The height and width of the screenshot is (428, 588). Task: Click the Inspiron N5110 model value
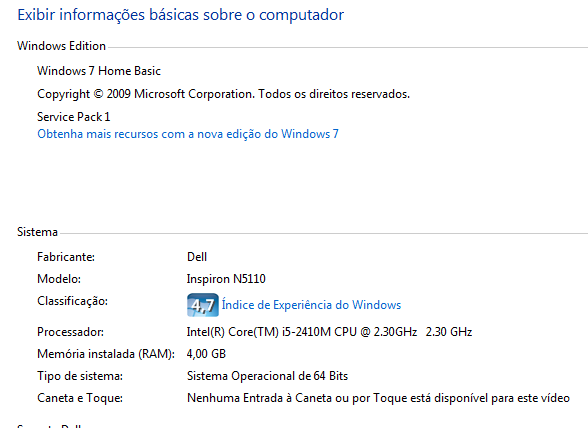226,279
